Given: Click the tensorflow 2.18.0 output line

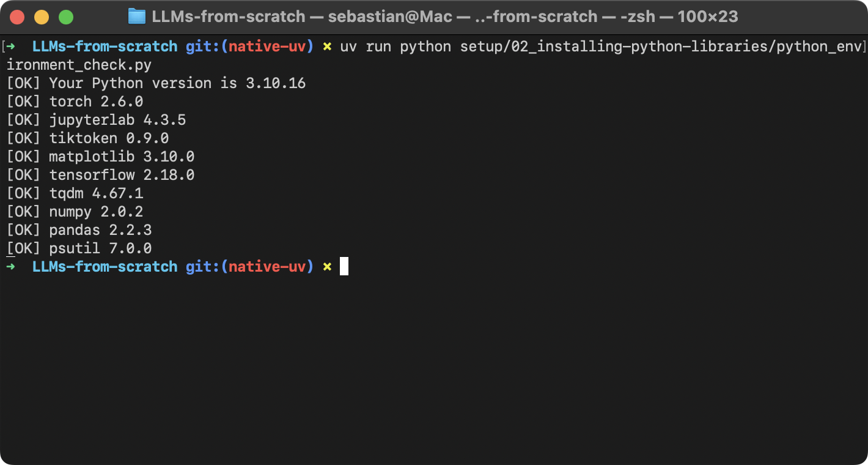Looking at the screenshot, I should pyautogui.click(x=100, y=175).
